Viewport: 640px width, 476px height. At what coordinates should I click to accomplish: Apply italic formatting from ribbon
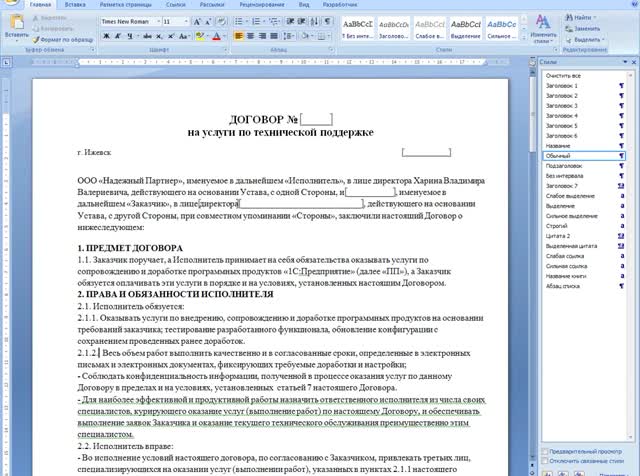tap(118, 36)
